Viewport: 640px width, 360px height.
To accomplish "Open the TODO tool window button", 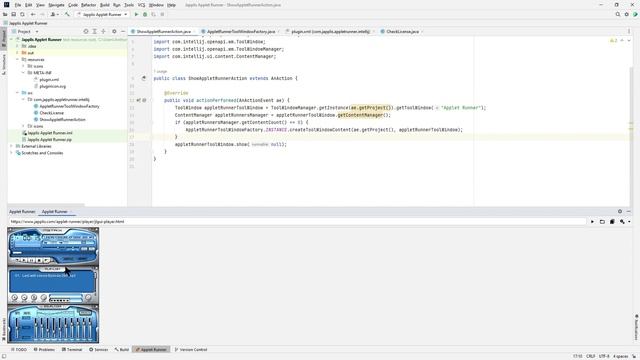I will [x=19, y=350].
